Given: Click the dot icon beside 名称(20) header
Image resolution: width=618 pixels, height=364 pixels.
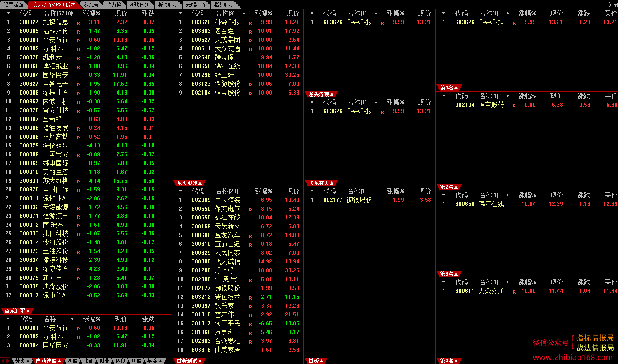Looking at the screenshot, I should [x=244, y=191].
